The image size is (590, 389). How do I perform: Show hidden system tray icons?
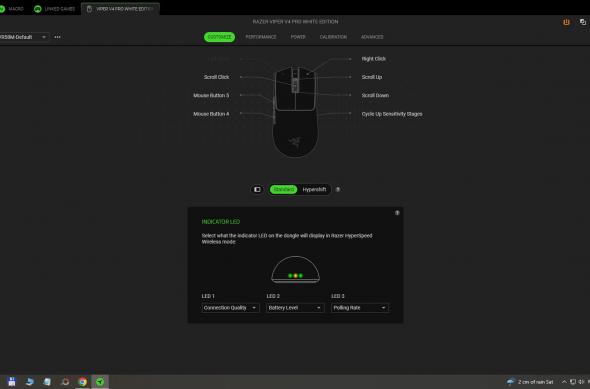[x=564, y=382]
